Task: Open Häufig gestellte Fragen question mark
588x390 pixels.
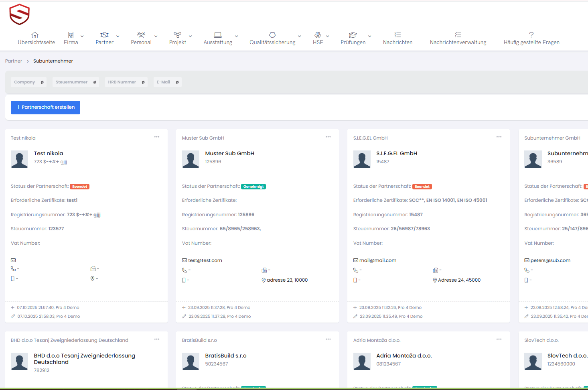Action: [531, 35]
